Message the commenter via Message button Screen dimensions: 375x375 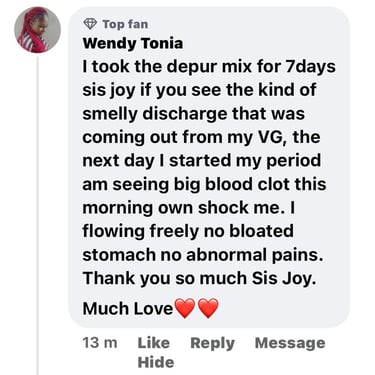[290, 343]
